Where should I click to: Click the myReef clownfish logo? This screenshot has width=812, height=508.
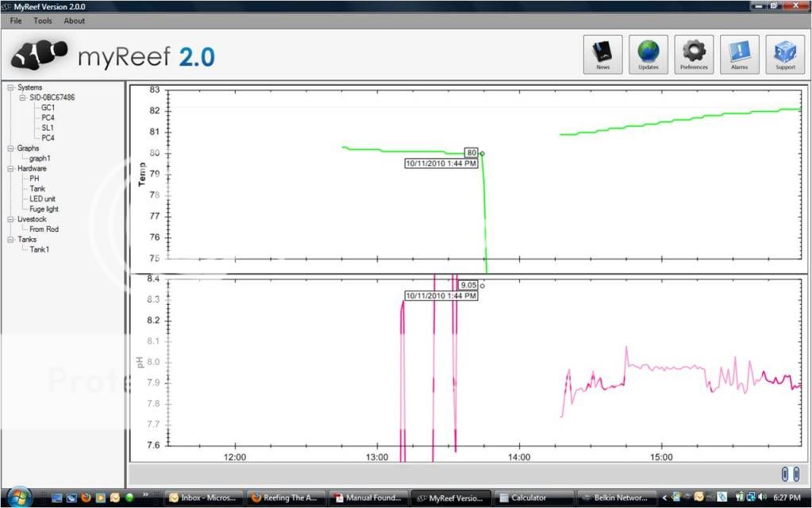point(40,54)
